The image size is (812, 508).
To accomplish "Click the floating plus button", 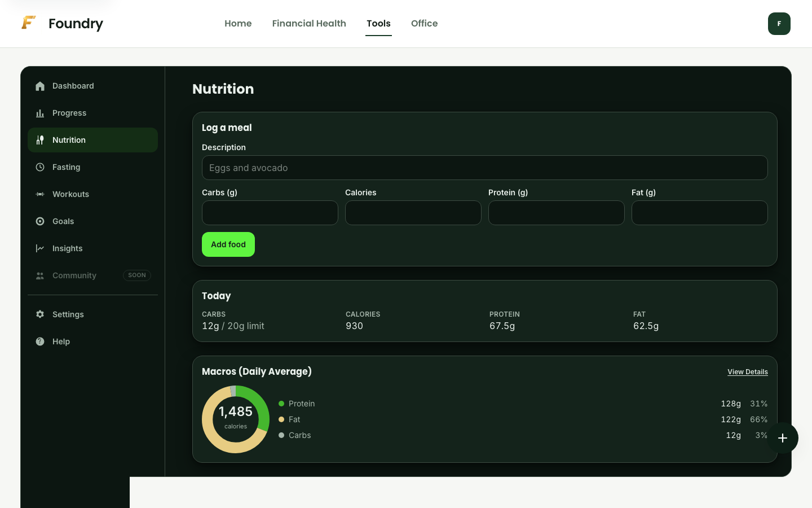I will 783,438.
